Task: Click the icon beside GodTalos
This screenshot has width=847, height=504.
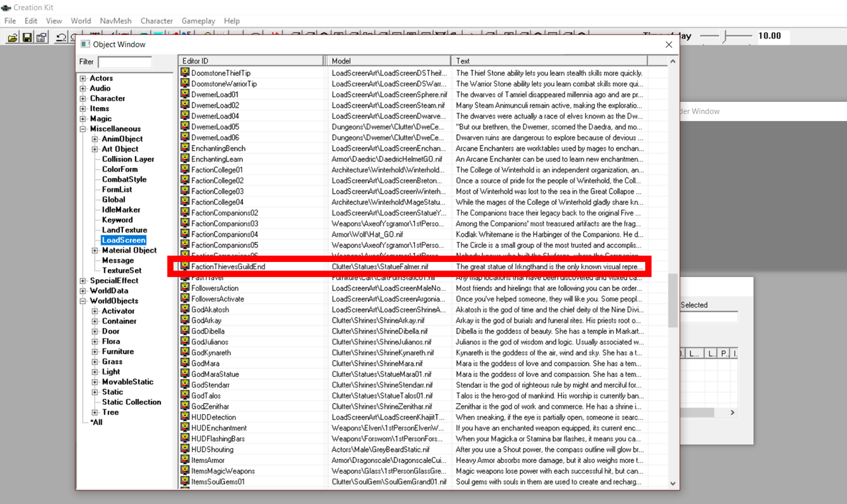Action: pos(185,396)
